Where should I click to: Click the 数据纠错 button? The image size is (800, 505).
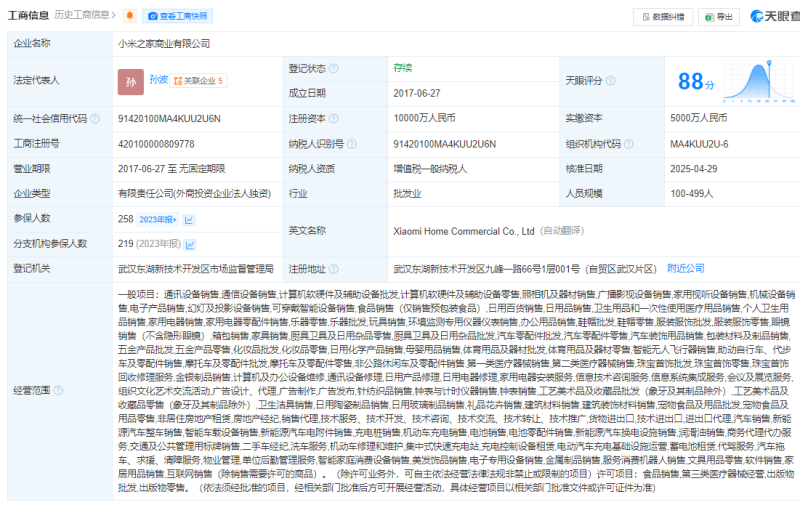tap(662, 17)
